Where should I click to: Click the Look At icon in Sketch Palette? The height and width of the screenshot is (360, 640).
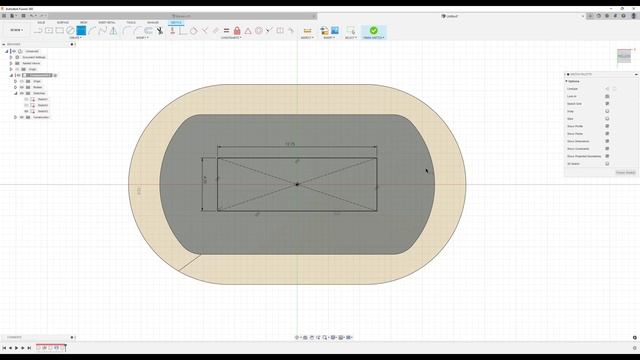(607, 96)
